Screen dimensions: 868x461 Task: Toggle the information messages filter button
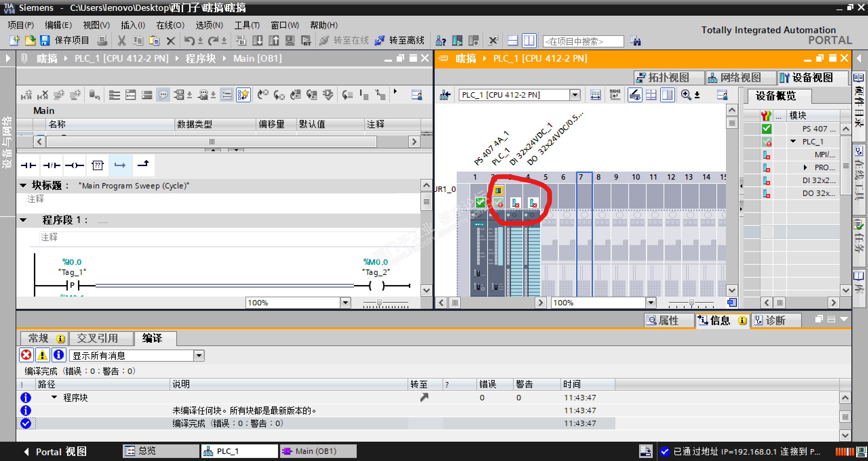click(59, 355)
